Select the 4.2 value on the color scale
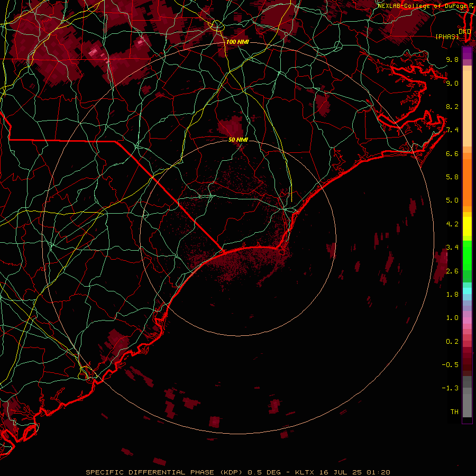 (x=452, y=224)
